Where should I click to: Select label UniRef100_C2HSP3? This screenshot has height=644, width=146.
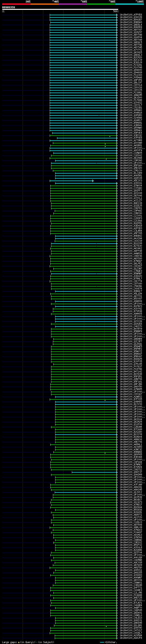coord(131,218)
